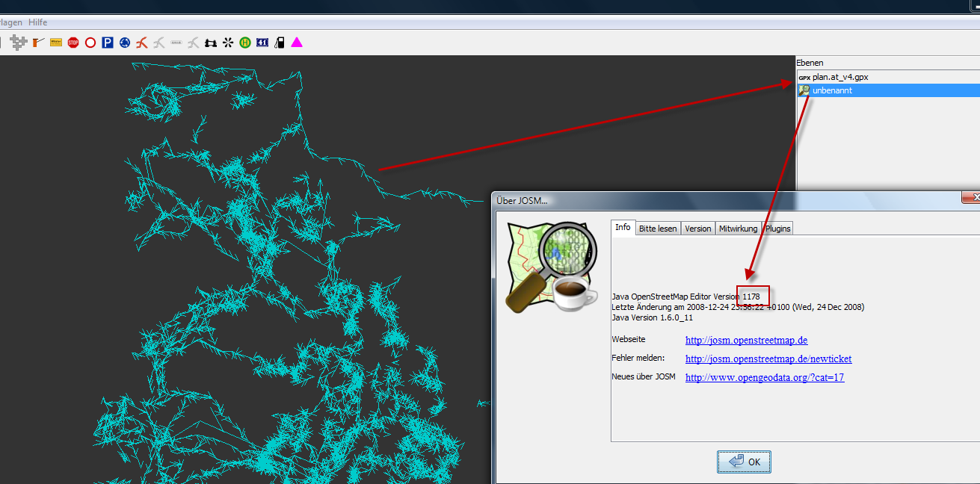Click the "Java Version 1.6.0_11" text
Screen dimensions: 980x484
652,317
